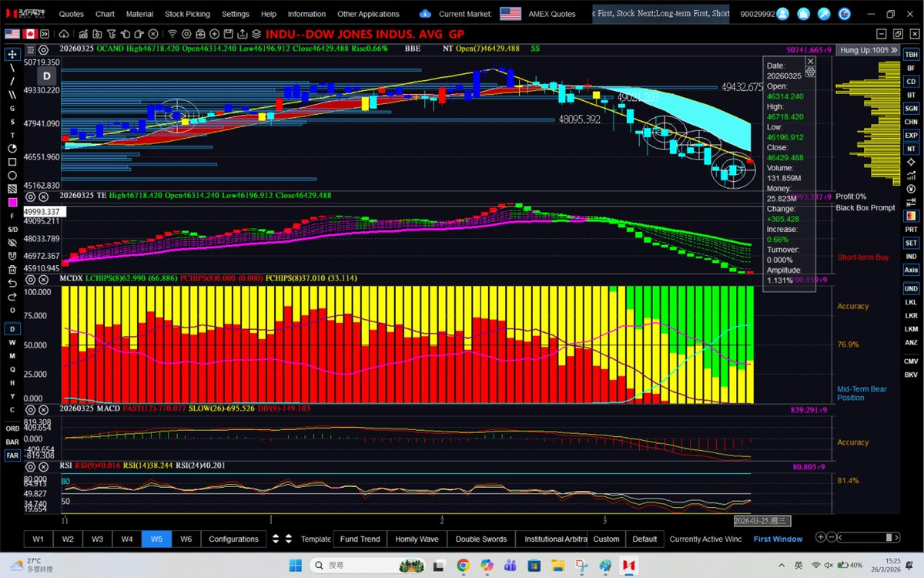Click the funnel filter toolbar icon

tap(112, 35)
